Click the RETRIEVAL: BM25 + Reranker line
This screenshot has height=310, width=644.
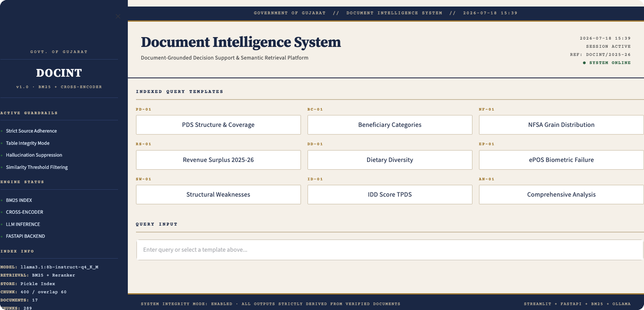[38, 275]
